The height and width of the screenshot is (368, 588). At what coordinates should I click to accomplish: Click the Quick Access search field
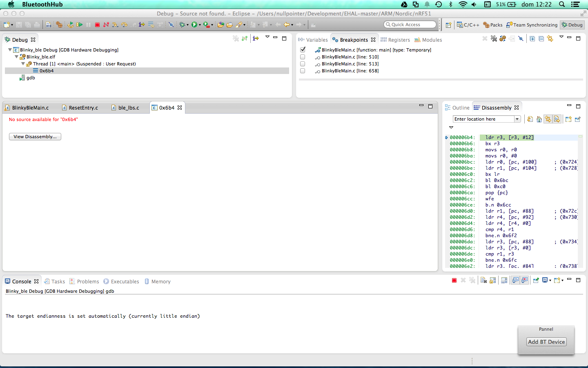point(410,25)
